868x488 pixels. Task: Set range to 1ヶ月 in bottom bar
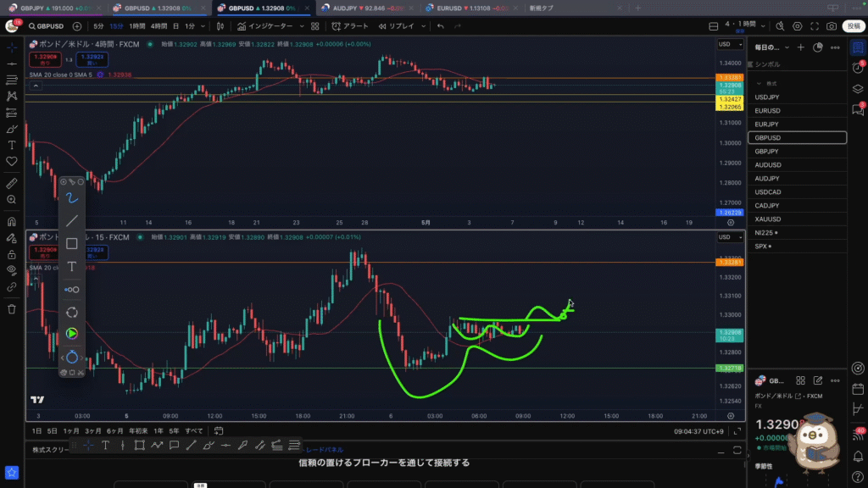[x=71, y=431]
